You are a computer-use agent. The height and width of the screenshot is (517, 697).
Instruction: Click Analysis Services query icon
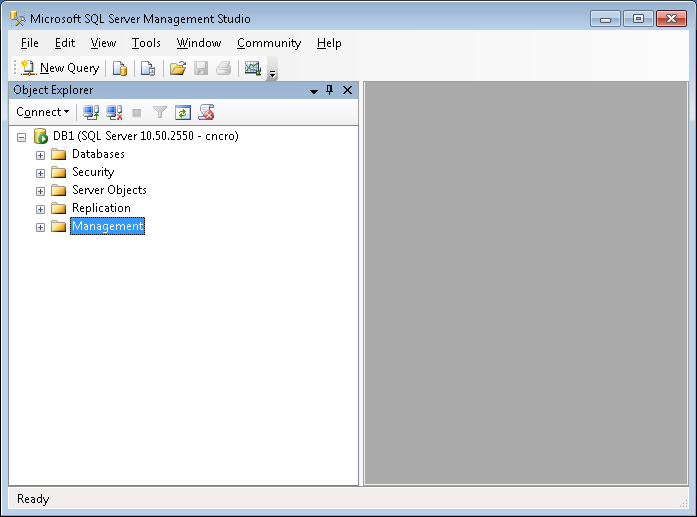pyautogui.click(x=148, y=68)
